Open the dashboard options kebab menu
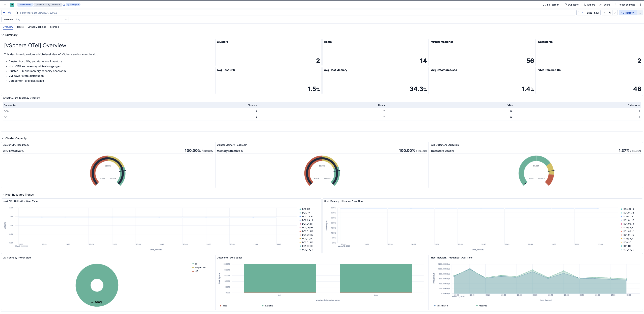 click(641, 5)
